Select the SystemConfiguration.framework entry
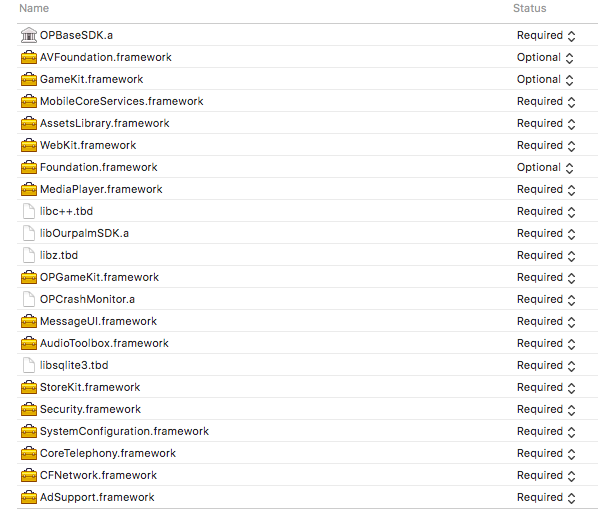 307,431
